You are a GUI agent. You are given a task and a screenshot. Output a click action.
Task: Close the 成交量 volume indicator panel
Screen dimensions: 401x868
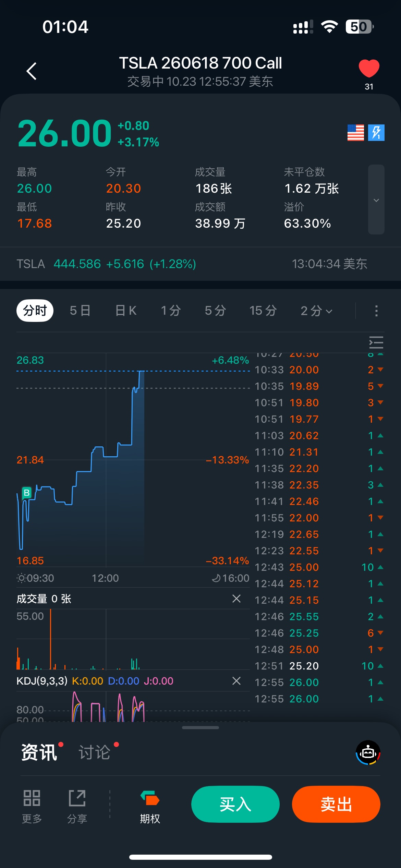[x=236, y=599]
